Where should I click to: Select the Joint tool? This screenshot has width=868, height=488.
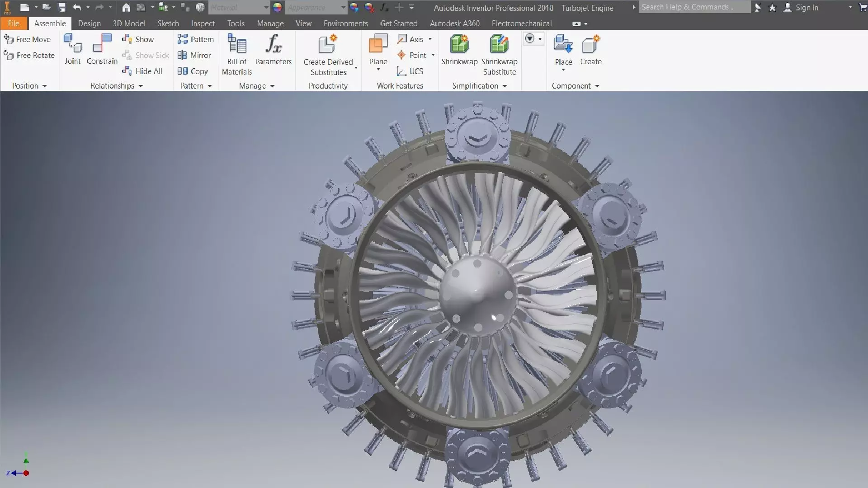click(x=72, y=45)
